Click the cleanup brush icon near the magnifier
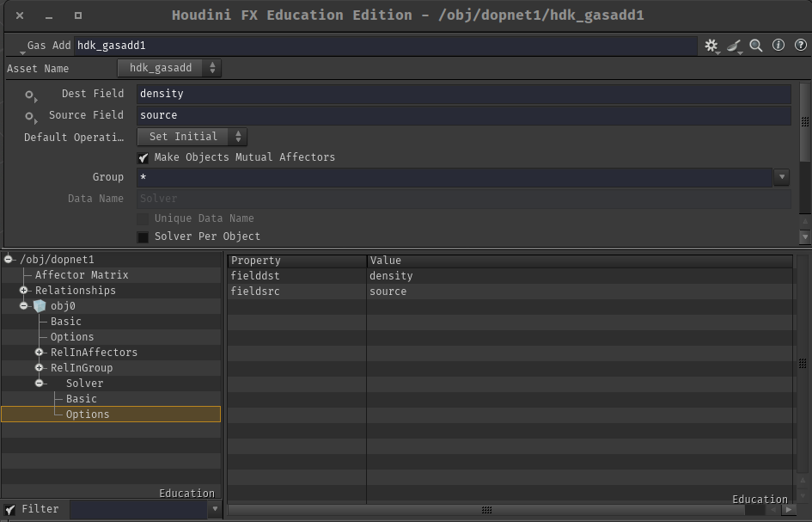The height and width of the screenshot is (522, 812). click(734, 45)
